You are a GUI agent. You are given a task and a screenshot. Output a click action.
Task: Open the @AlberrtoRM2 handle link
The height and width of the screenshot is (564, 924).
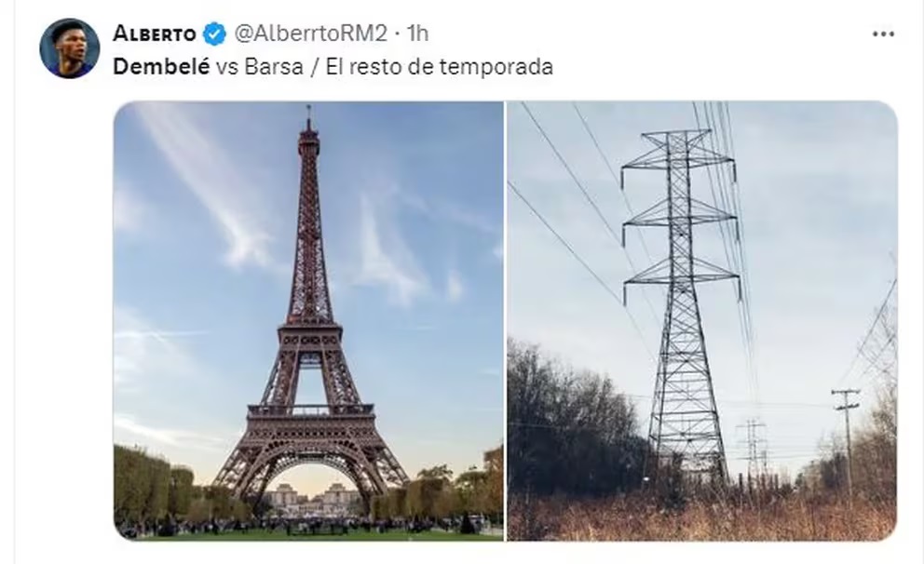[310, 34]
